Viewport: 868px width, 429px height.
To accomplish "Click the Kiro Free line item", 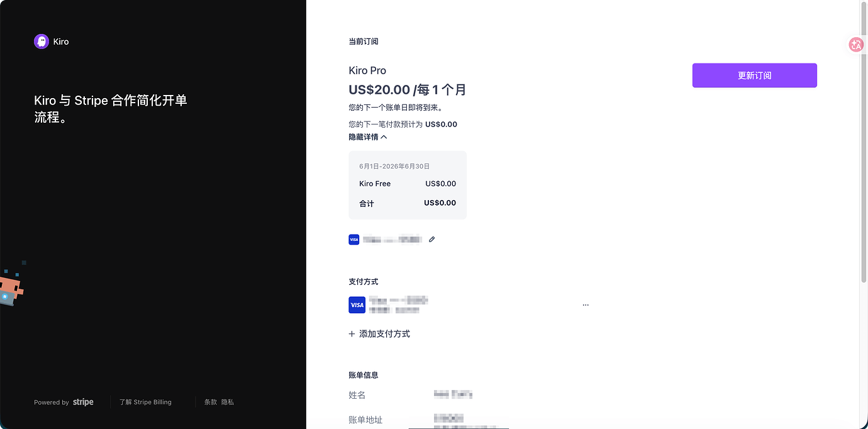I will click(x=375, y=184).
